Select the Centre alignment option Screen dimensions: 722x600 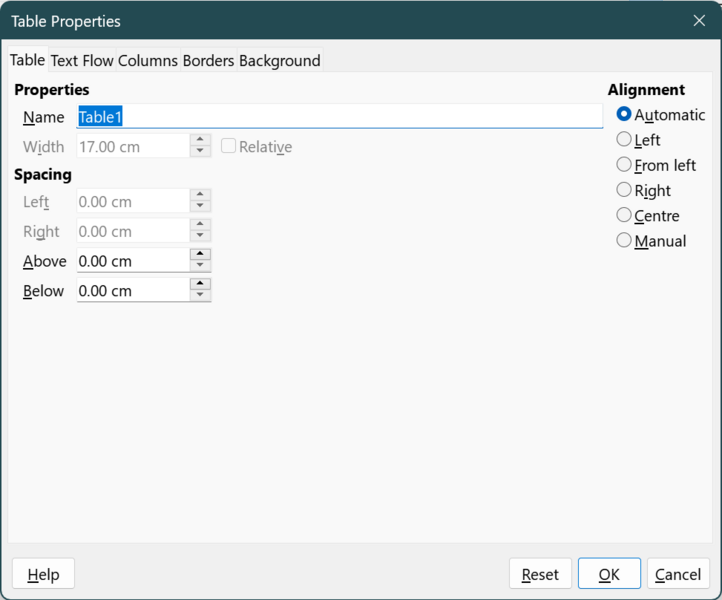[x=625, y=215]
